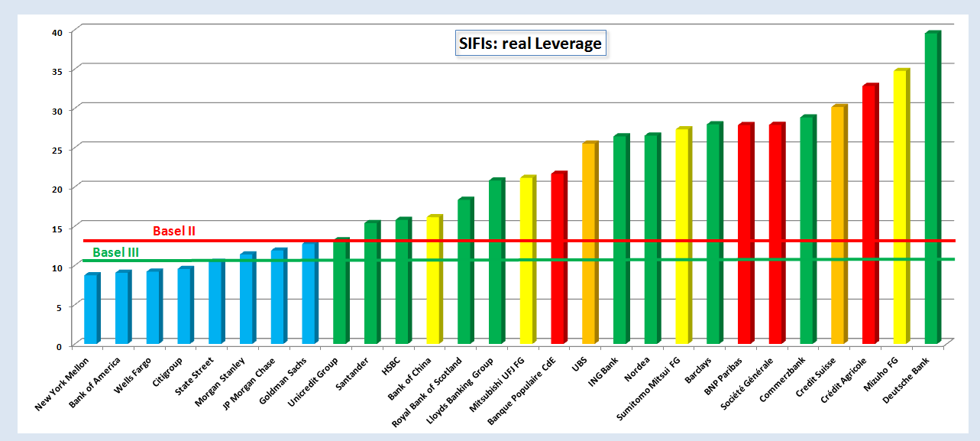The image size is (980, 441).
Task: Click the Barclays green bar
Action: coord(715,233)
